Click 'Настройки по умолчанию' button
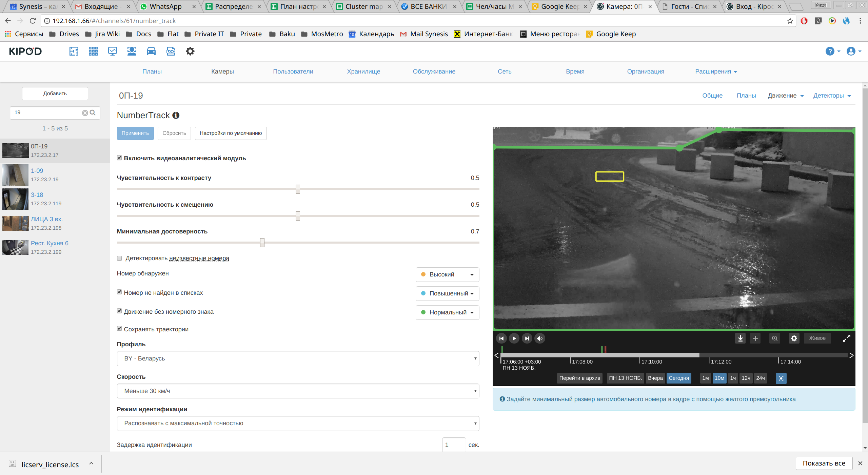The width and height of the screenshot is (868, 475). click(x=231, y=133)
